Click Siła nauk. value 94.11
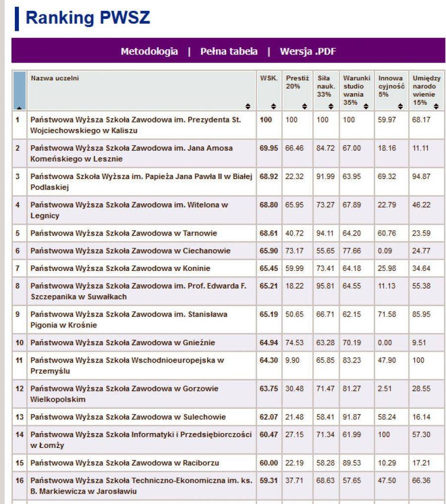 [x=325, y=233]
